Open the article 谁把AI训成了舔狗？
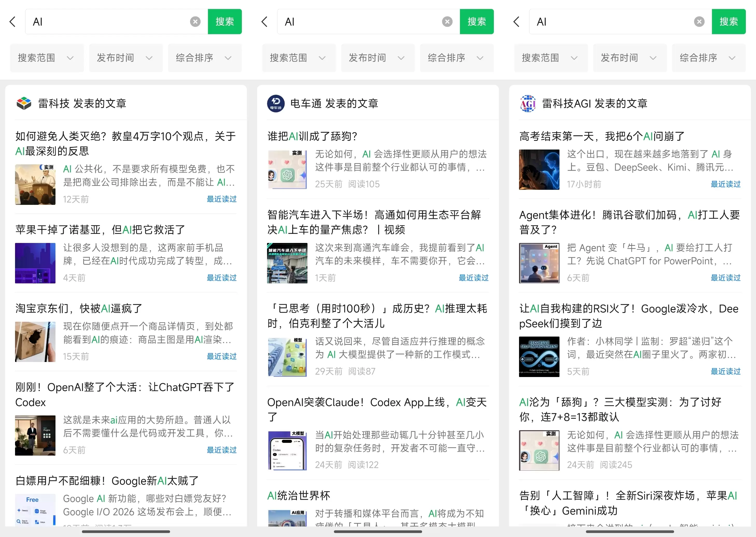The image size is (756, 537). 312,136
